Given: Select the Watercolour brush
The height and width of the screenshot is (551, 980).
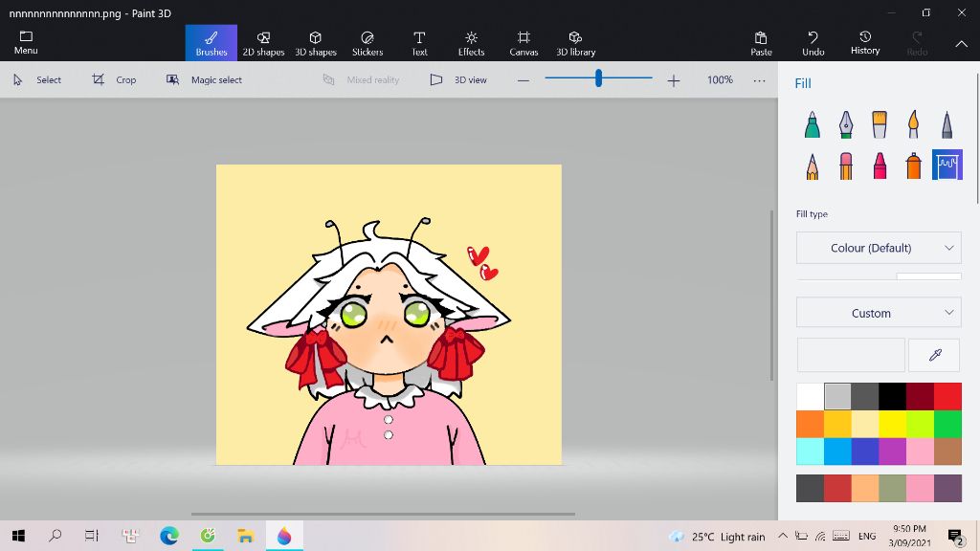Looking at the screenshot, I should (x=913, y=124).
